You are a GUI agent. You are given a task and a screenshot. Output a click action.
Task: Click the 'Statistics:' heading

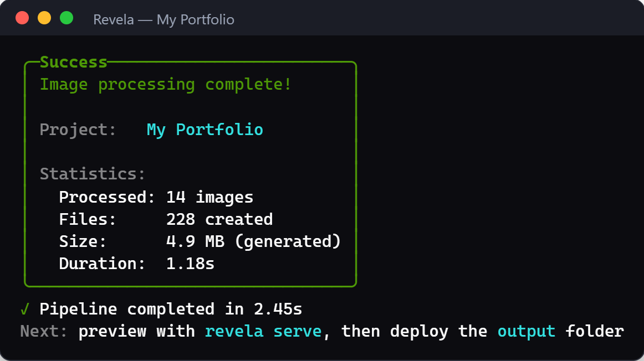(x=93, y=174)
